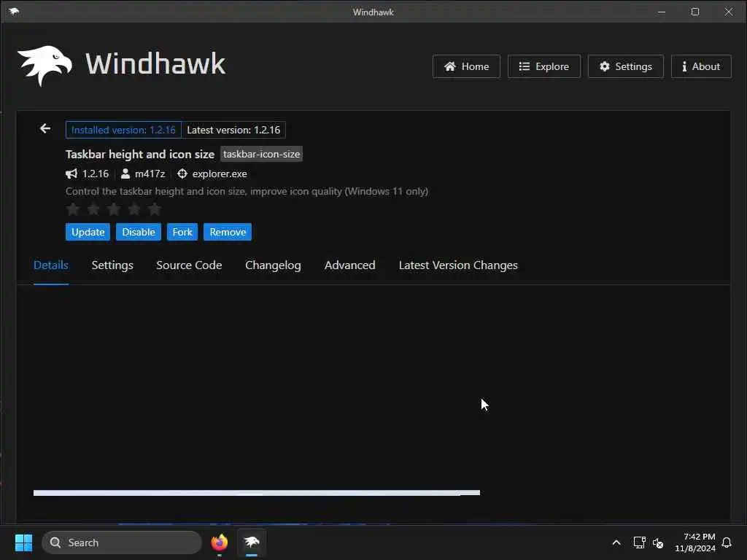Screen dimensions: 747x560
Task: Click the target icon beside explorer.exe
Action: 182,174
